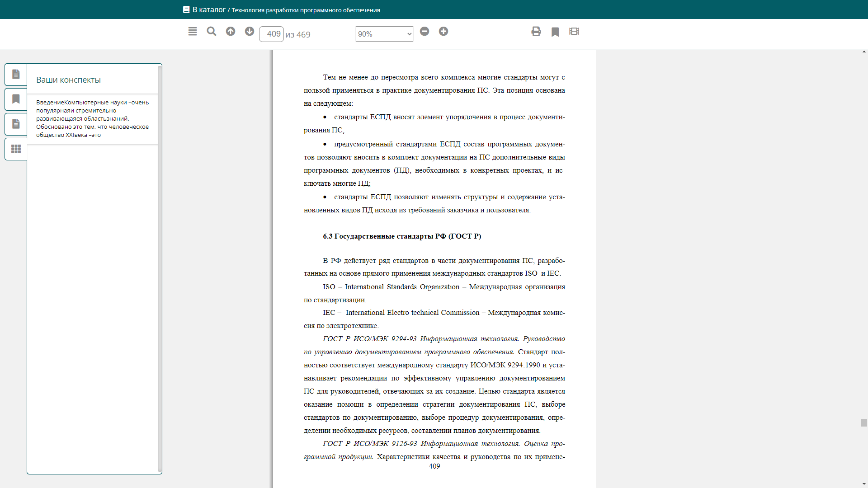Screen dimensions: 868x488
Task: Click the page number field showing 409
Action: point(271,34)
